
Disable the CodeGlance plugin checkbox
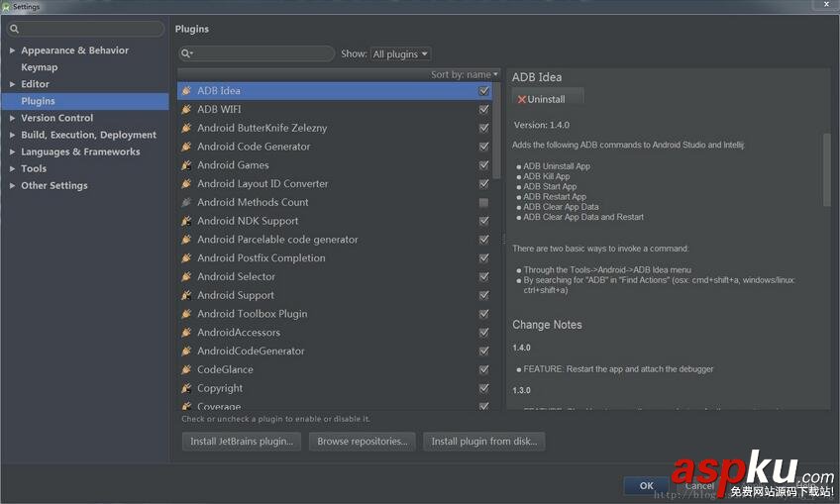pyautogui.click(x=483, y=369)
